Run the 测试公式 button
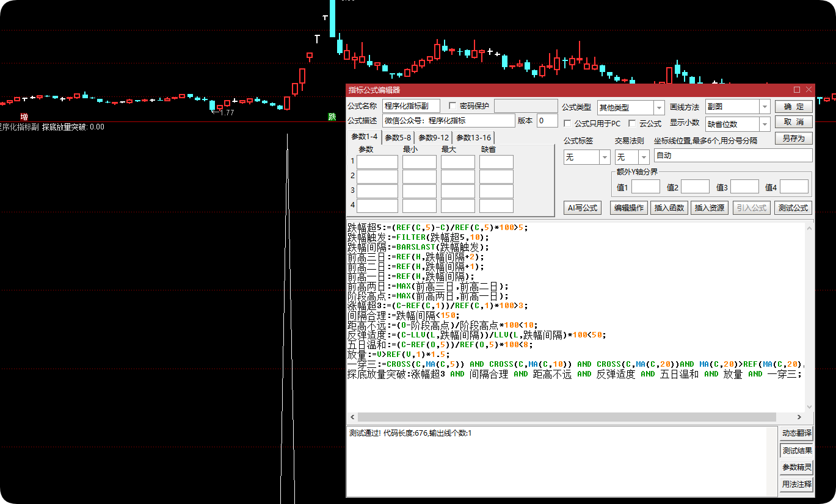This screenshot has width=836, height=504. point(793,208)
